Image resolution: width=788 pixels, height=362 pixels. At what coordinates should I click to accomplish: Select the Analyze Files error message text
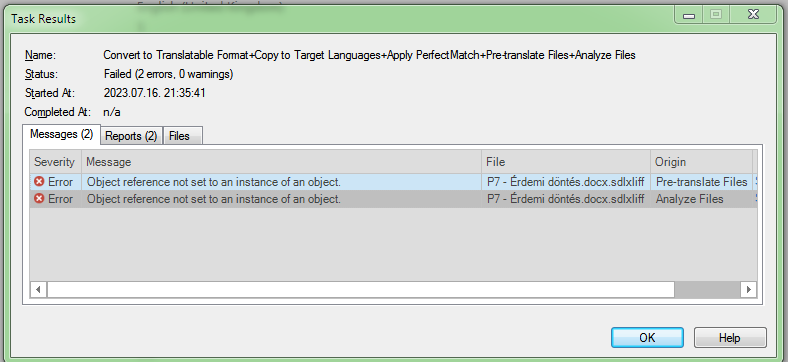[214, 199]
